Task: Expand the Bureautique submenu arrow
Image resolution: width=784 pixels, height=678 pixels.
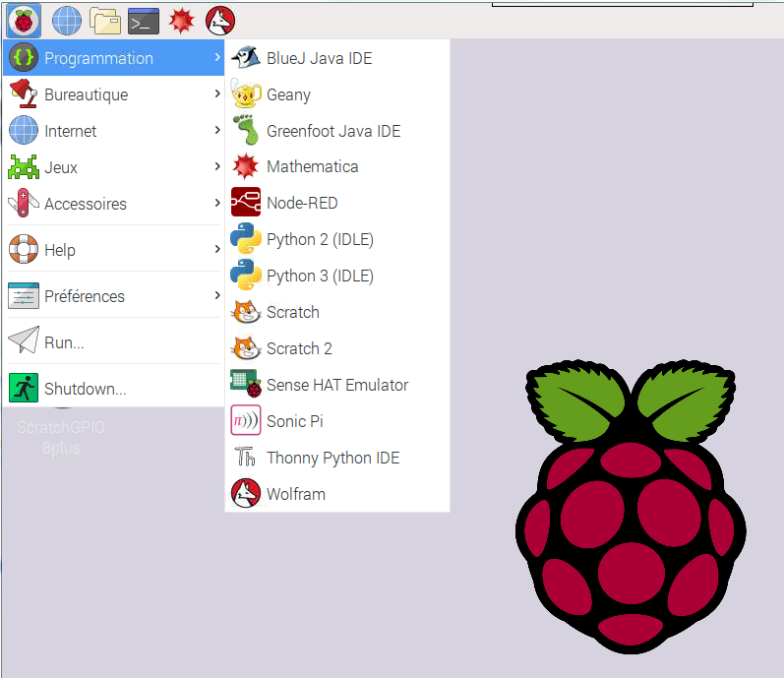Action: tap(217, 93)
